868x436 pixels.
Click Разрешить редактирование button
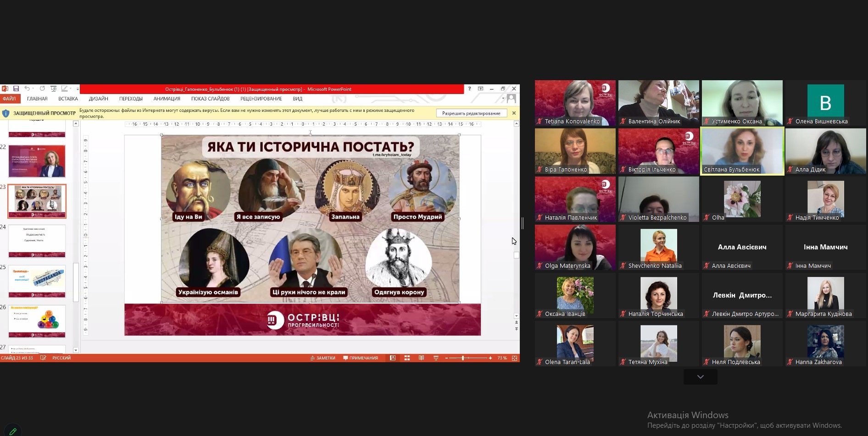click(471, 113)
